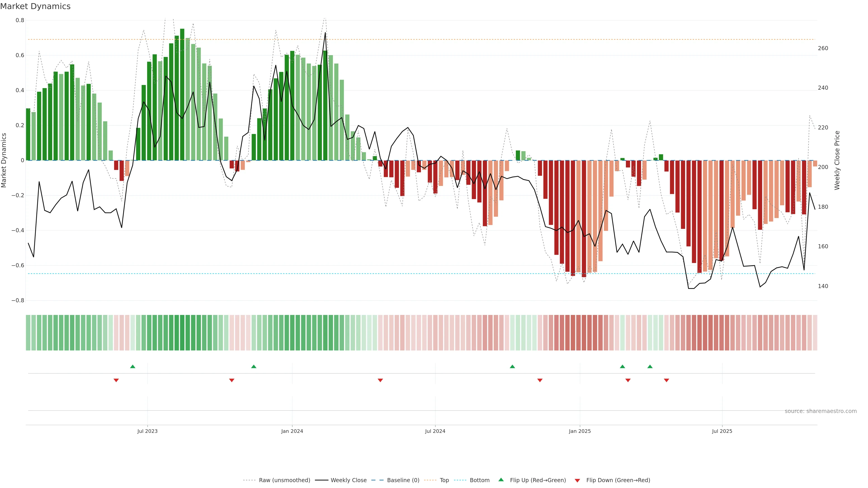Click the Flip Up green triangle legend icon
This screenshot has height=488, width=868.
tap(501, 480)
